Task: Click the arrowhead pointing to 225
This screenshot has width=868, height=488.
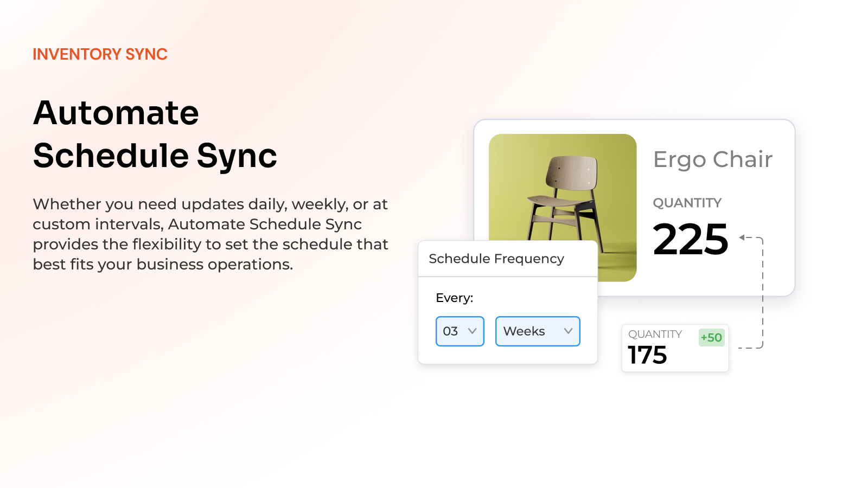Action: coord(742,237)
